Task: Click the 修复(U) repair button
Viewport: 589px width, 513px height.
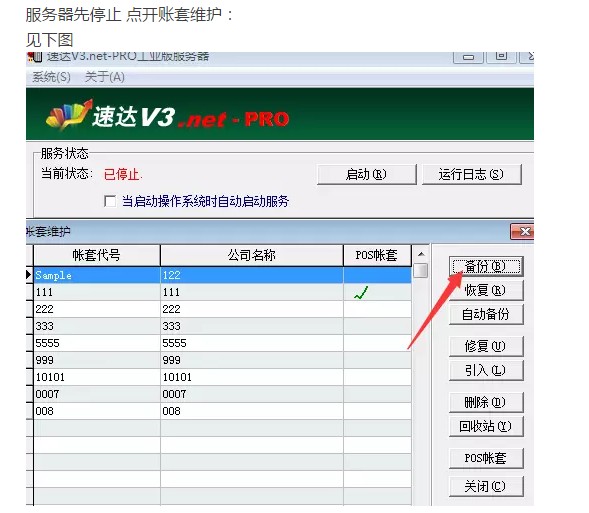Action: 486,346
